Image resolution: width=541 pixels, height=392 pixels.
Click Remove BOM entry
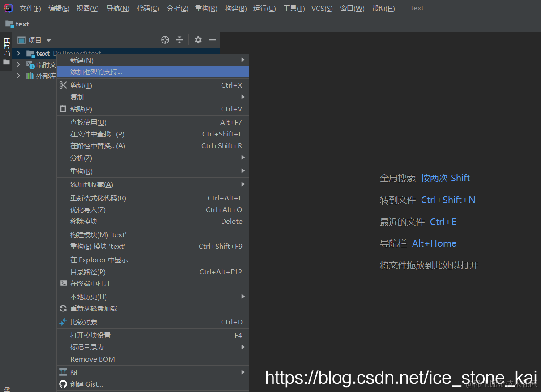point(153,359)
